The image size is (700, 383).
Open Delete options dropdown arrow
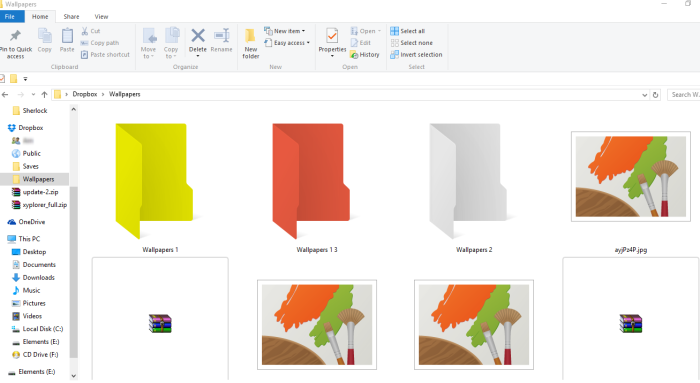pyautogui.click(x=198, y=56)
